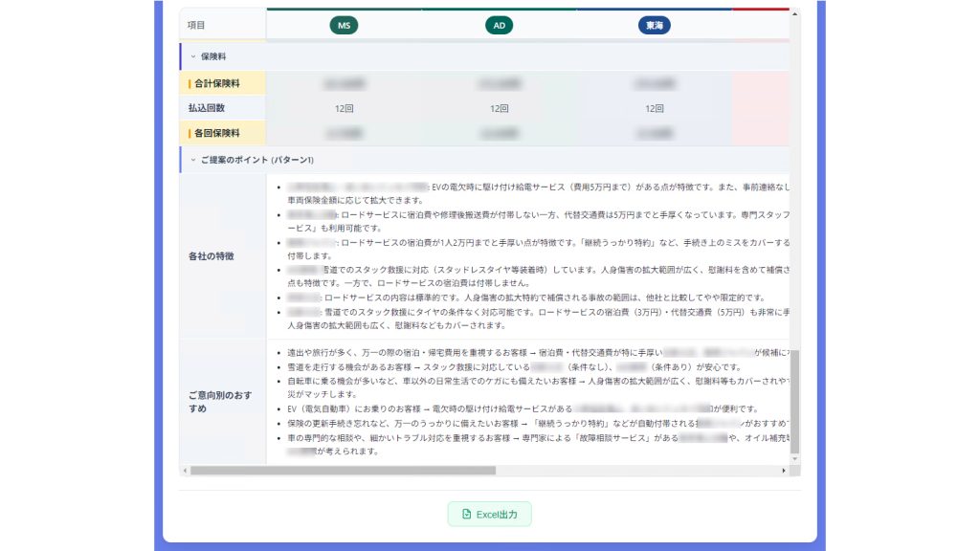The height and width of the screenshot is (551, 980).
Task: Click the file icon on Excel出力 button
Action: pyautogui.click(x=466, y=514)
